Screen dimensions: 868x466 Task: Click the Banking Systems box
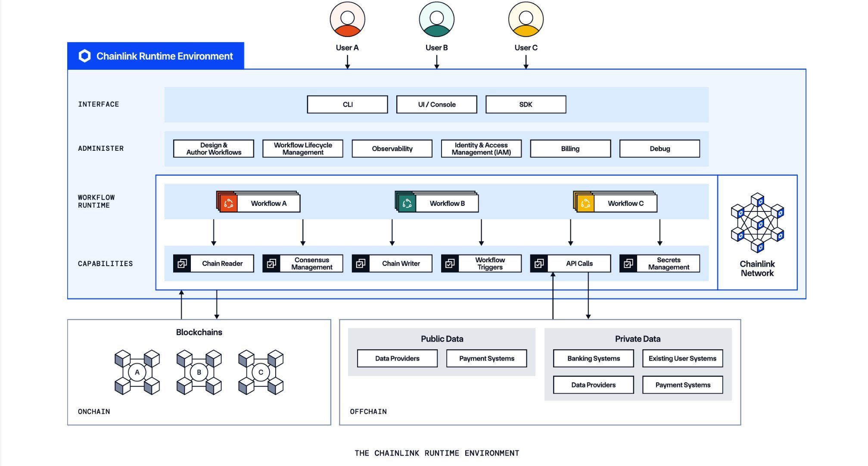pos(593,358)
